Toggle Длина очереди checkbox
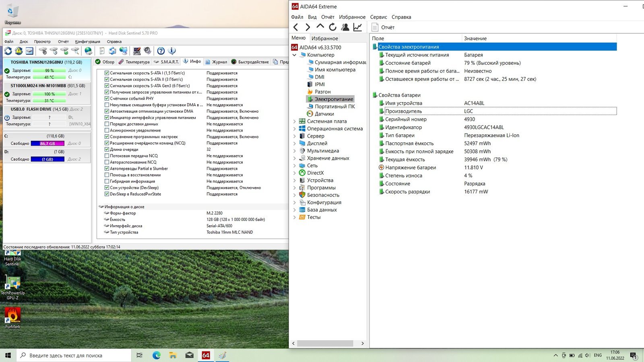Image resolution: width=644 pixels, height=362 pixels. (x=107, y=150)
